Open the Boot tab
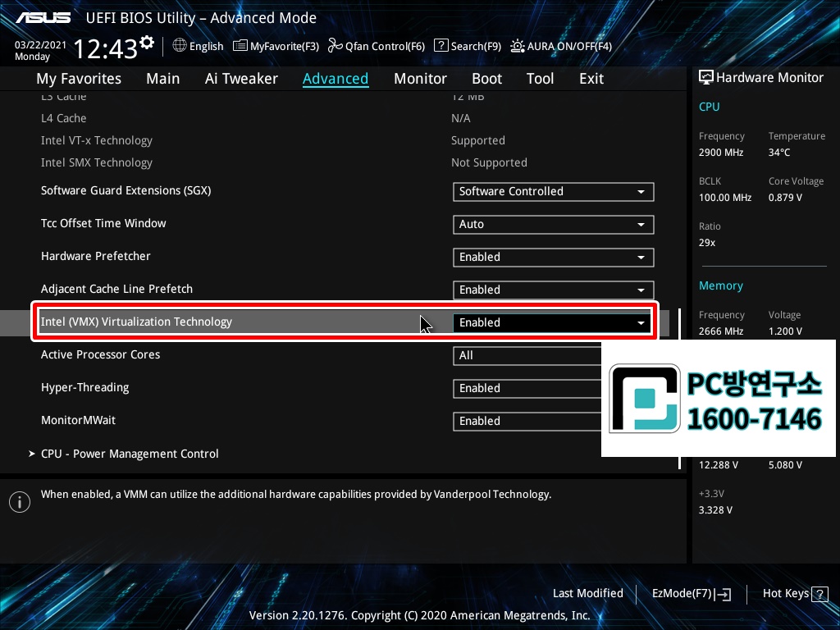 coord(487,79)
